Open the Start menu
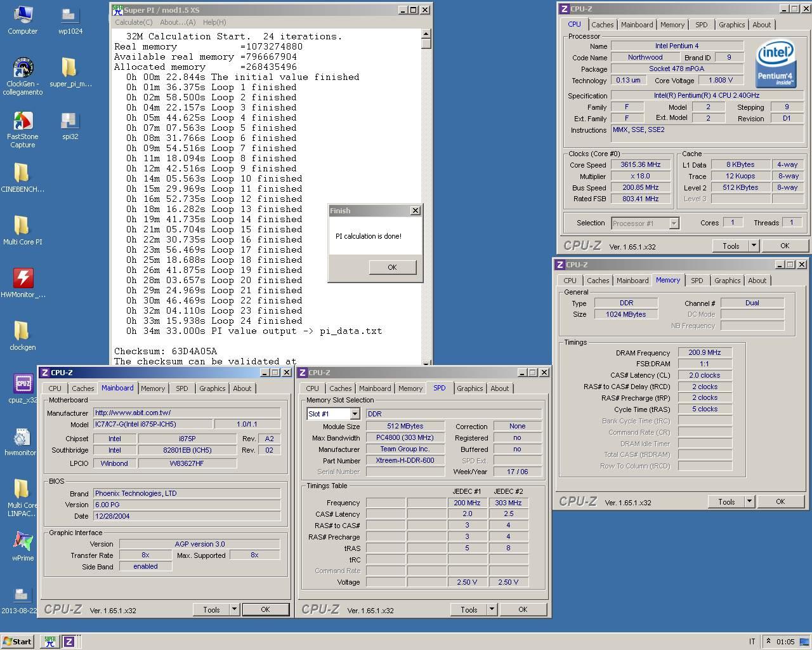Screen dimensions: 812x650 pos(18,642)
